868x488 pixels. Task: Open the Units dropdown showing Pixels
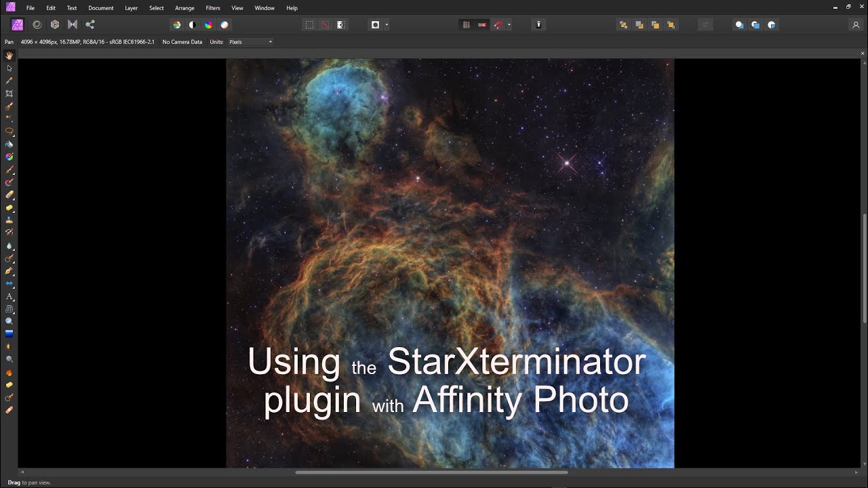pyautogui.click(x=251, y=42)
